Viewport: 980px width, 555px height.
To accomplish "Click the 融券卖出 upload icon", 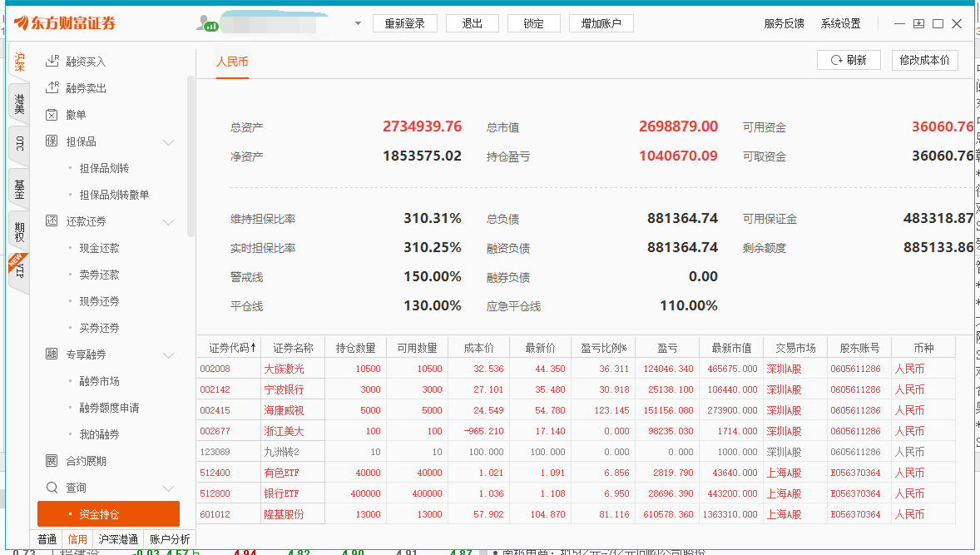I will pos(52,87).
